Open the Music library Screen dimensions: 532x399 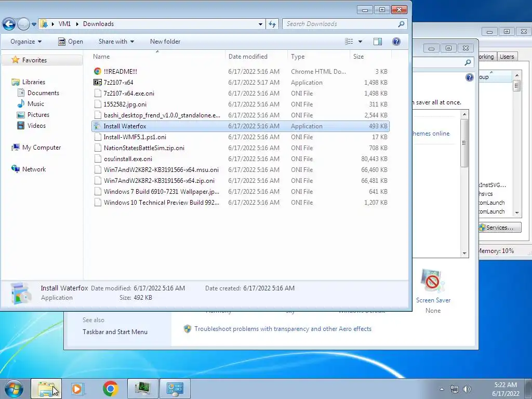pyautogui.click(x=35, y=104)
